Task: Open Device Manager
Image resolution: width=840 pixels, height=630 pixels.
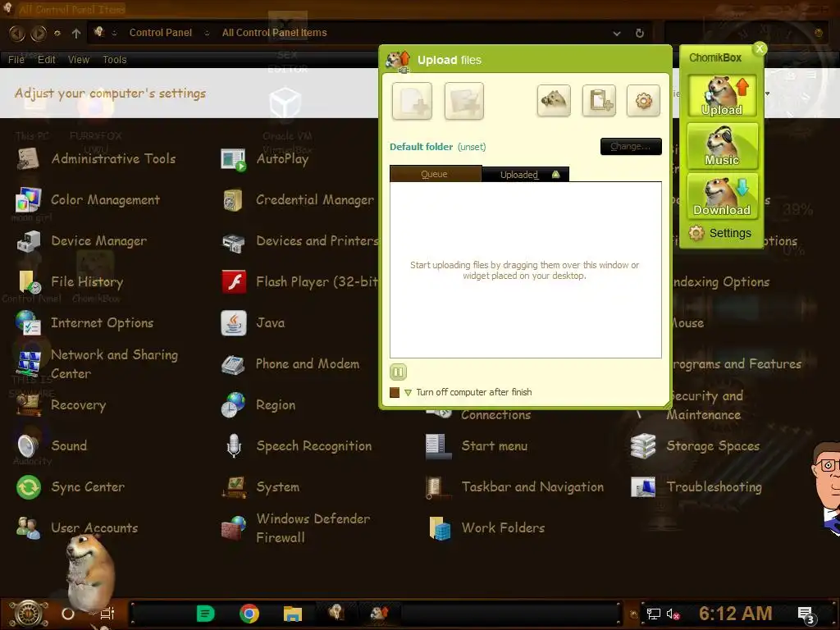Action: [81, 241]
